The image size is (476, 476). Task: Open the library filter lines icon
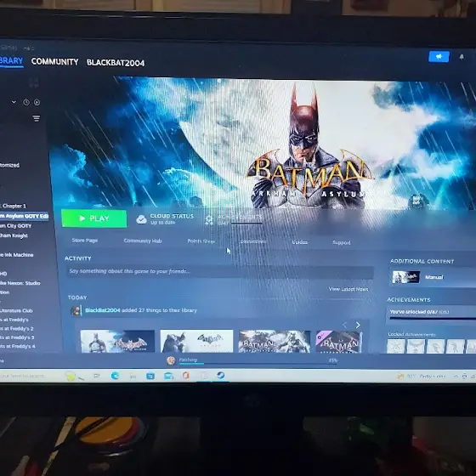(x=36, y=118)
